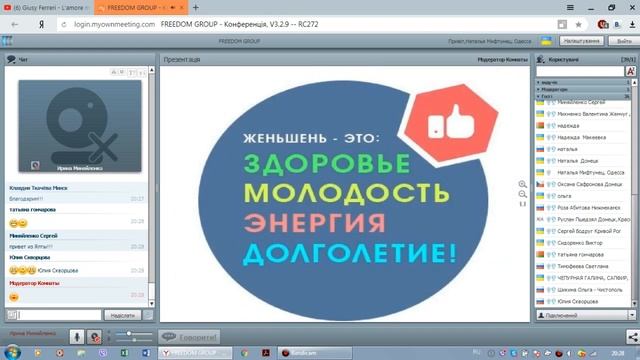Adjust the upper volume slider
Screen dimensions: 640x360
pyautogui.click(x=133, y=333)
